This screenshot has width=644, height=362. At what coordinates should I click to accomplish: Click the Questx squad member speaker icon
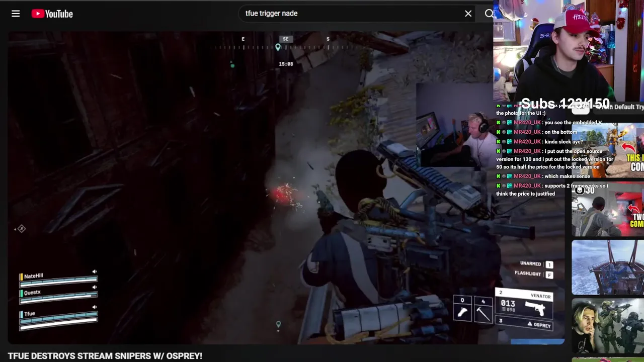click(94, 287)
